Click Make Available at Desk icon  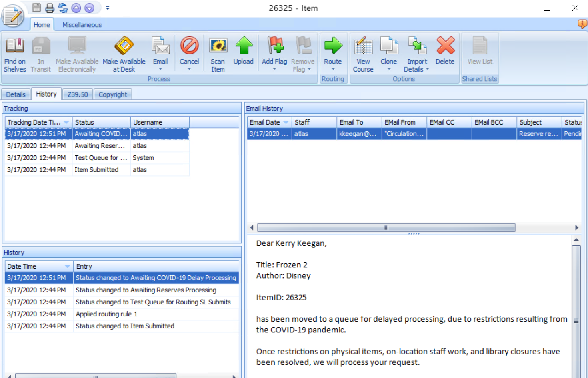[124, 46]
